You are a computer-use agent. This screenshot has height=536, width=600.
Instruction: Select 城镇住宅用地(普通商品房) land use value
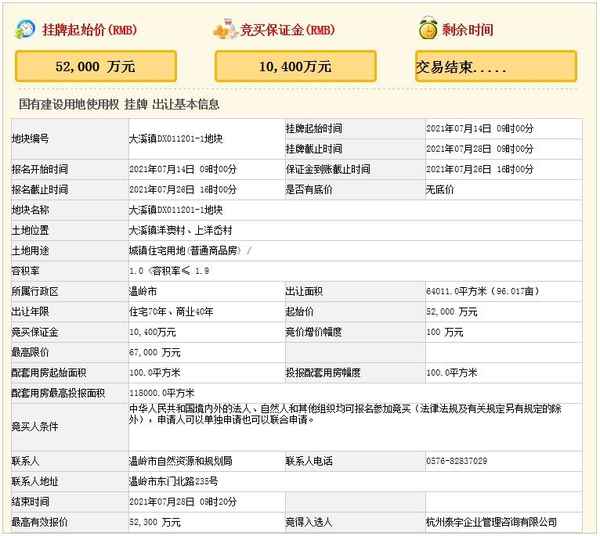point(185,251)
